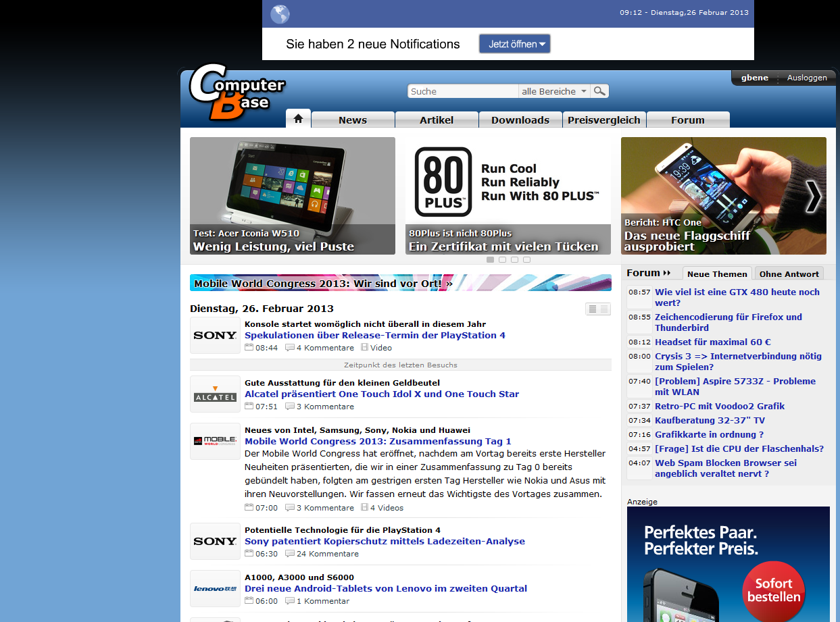Open the Jetzt öffnen dropdown button
The width and height of the screenshot is (840, 622).
point(515,44)
